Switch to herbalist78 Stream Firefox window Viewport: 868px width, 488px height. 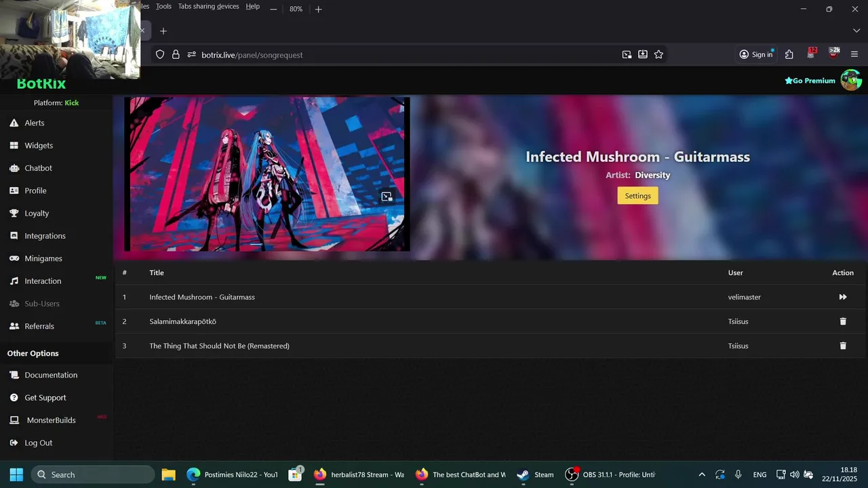click(359, 474)
